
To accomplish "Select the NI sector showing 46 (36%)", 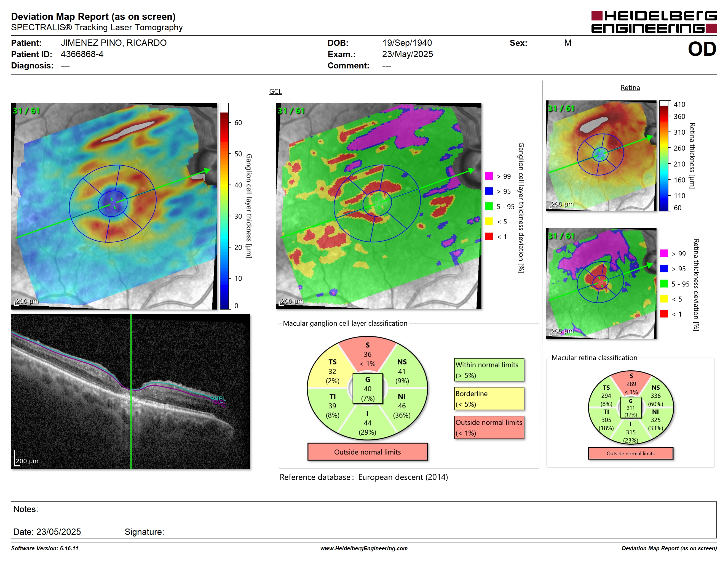I will click(402, 406).
